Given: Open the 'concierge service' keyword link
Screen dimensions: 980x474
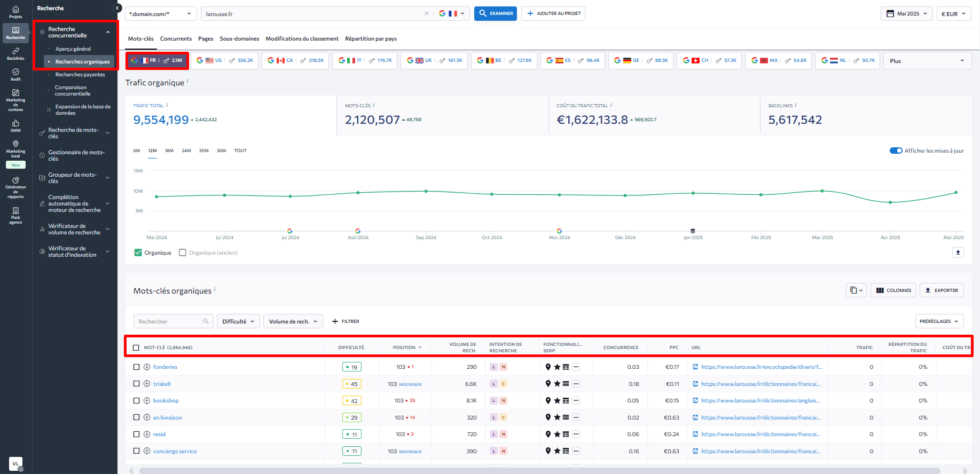Looking at the screenshot, I should [175, 451].
